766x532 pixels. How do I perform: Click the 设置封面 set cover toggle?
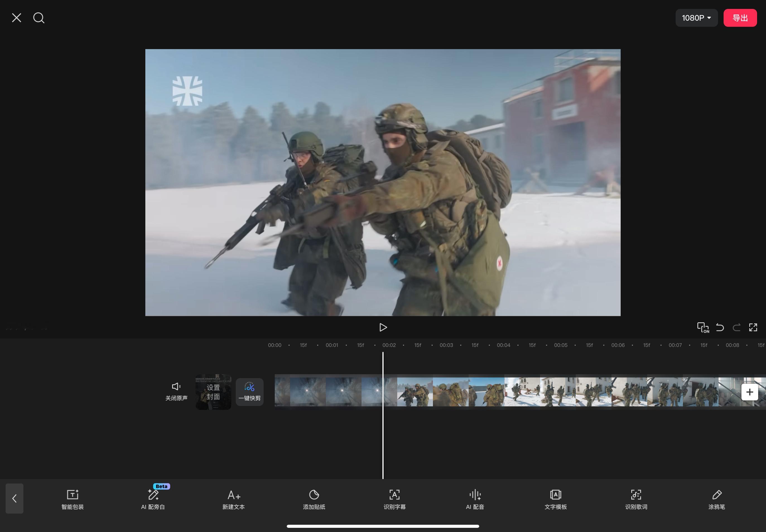213,392
